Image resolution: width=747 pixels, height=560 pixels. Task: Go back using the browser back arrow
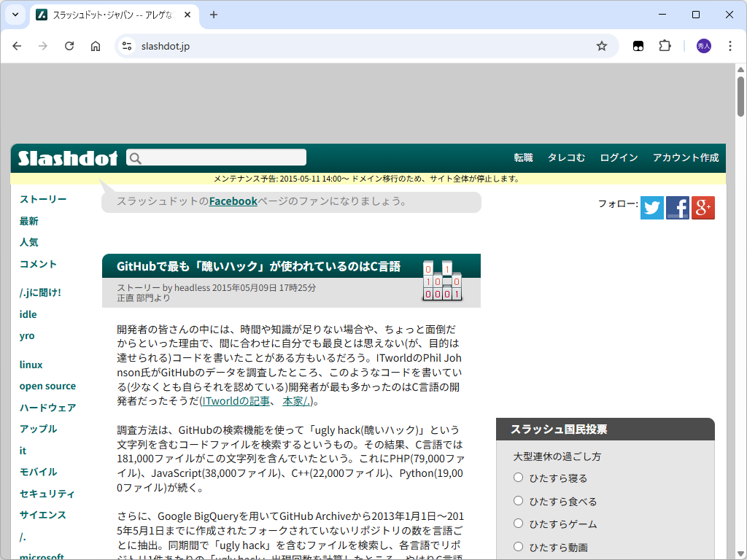[x=17, y=45]
